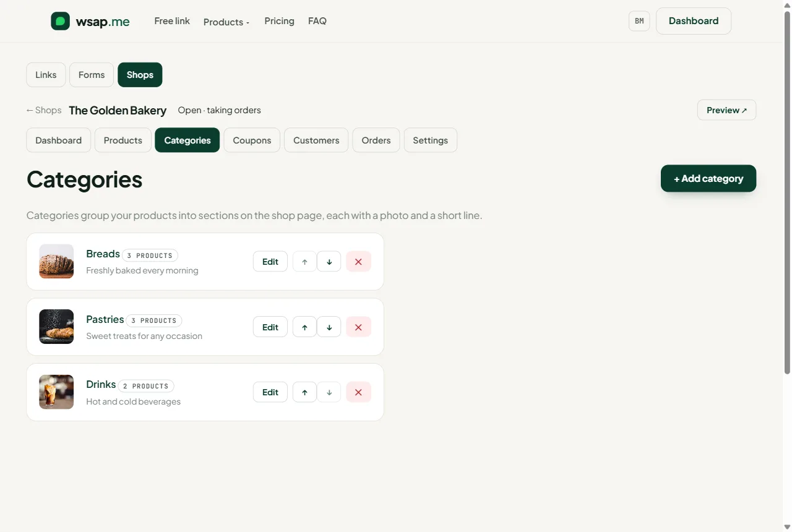Select the Shops tab
The width and height of the screenshot is (792, 532).
click(x=140, y=75)
